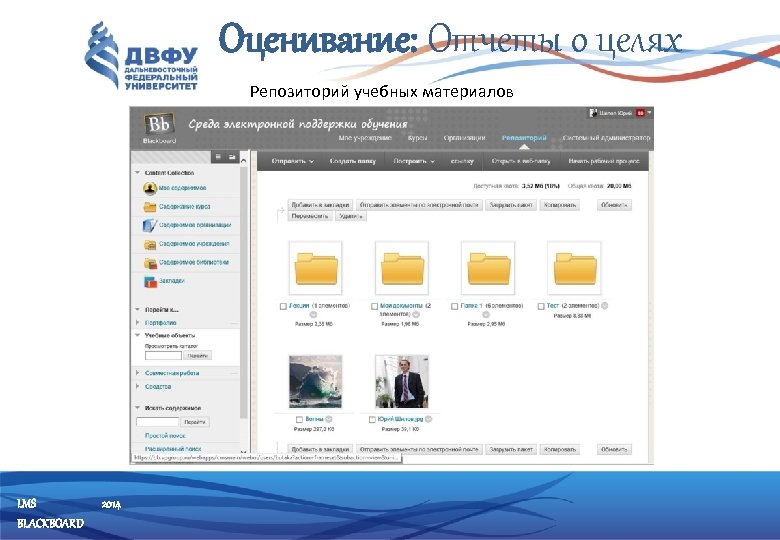Click Открыть в веб-папку in action bar
Screen dimensions: 780x540
click(520, 161)
